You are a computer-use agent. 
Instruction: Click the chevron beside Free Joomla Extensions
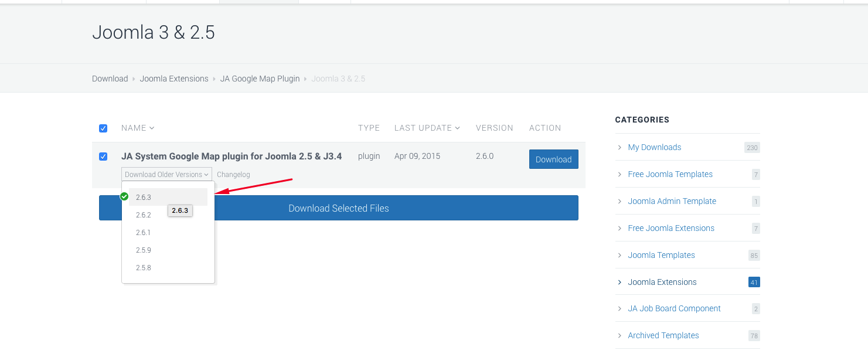coord(620,228)
